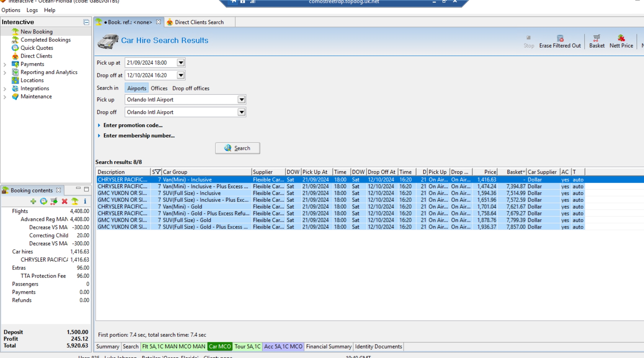Maximize the Booking contents panel
Image resolution: width=644 pixels, height=358 pixels.
coord(86,189)
